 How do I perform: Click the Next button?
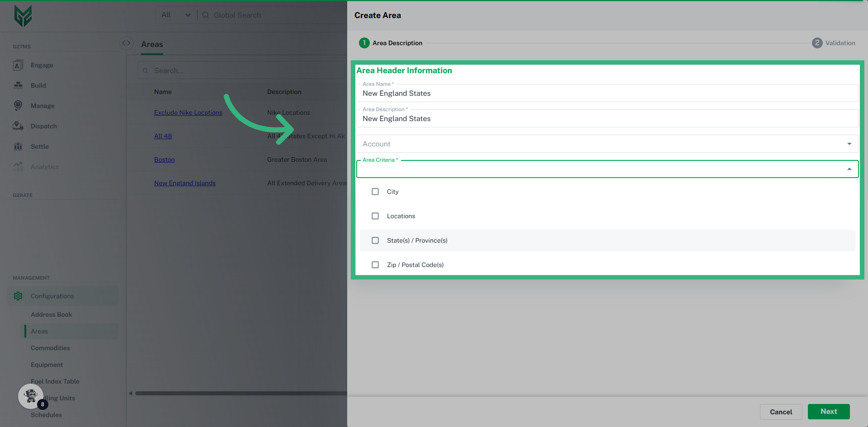tap(828, 411)
